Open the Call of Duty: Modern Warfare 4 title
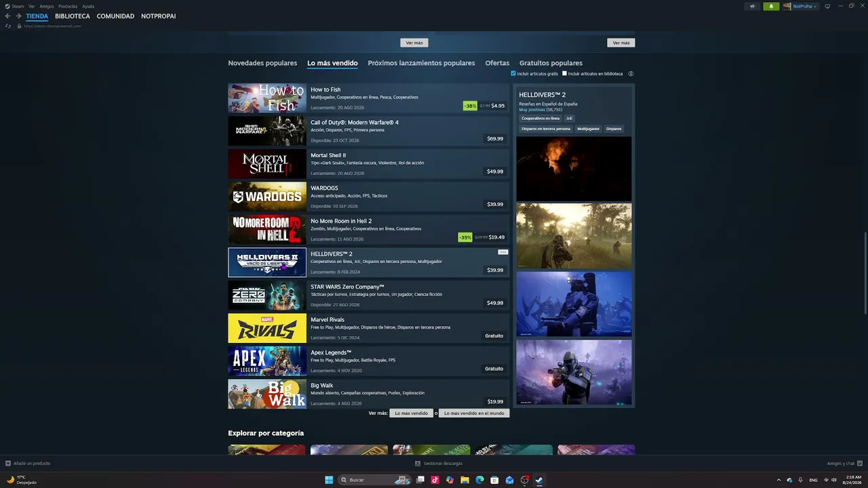The width and height of the screenshot is (868, 488). [x=355, y=123]
